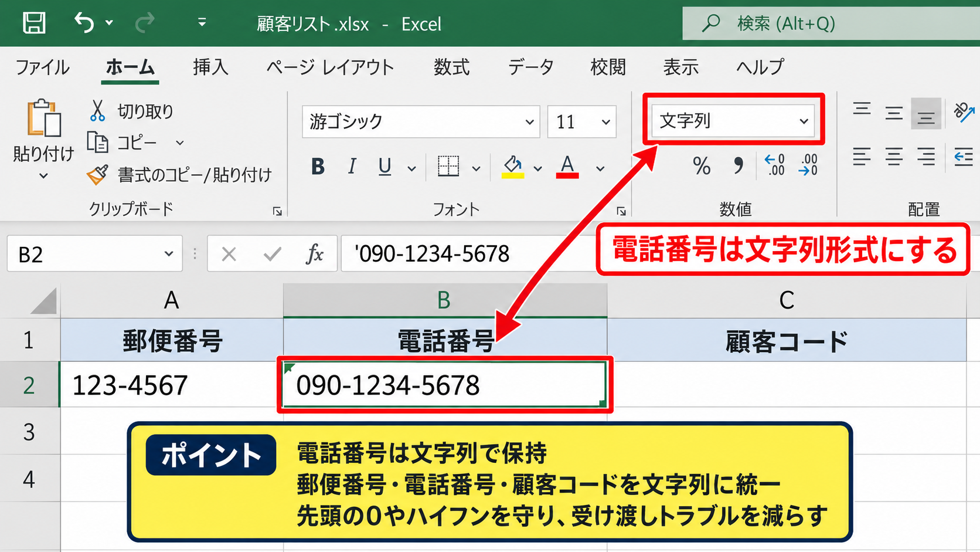Toggle Underline formatting

tap(384, 167)
